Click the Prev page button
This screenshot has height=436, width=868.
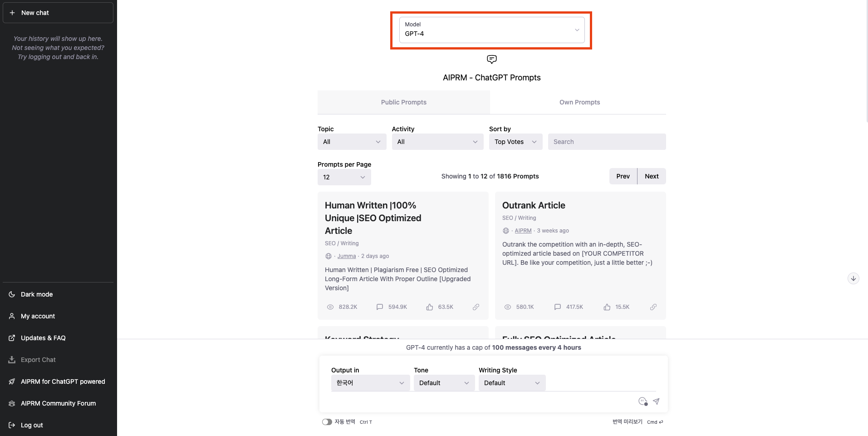coord(623,176)
